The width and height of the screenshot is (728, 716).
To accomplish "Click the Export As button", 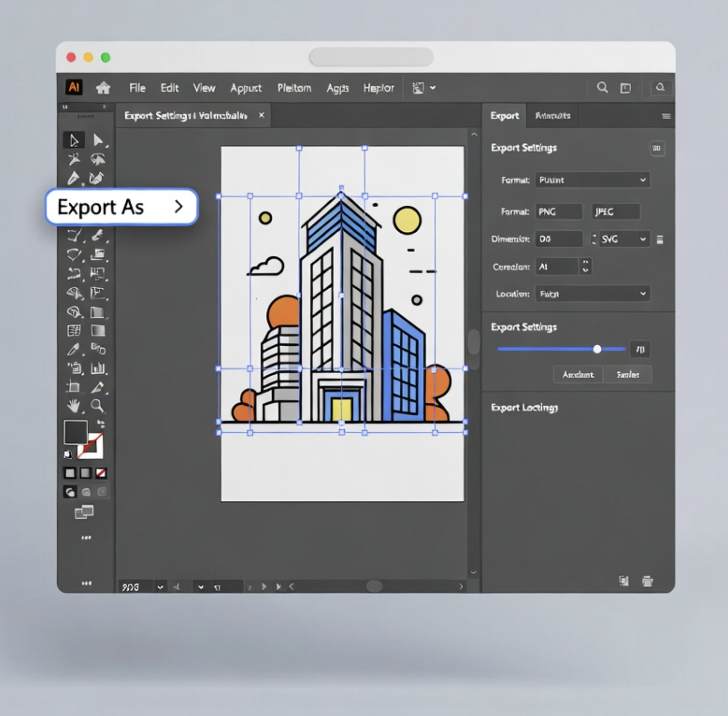I will click(x=121, y=207).
